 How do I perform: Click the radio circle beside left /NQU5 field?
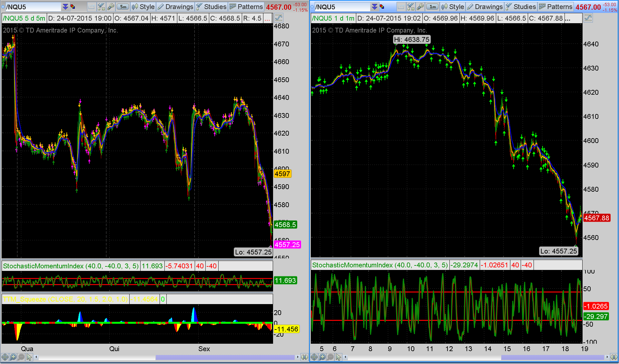point(3,7)
